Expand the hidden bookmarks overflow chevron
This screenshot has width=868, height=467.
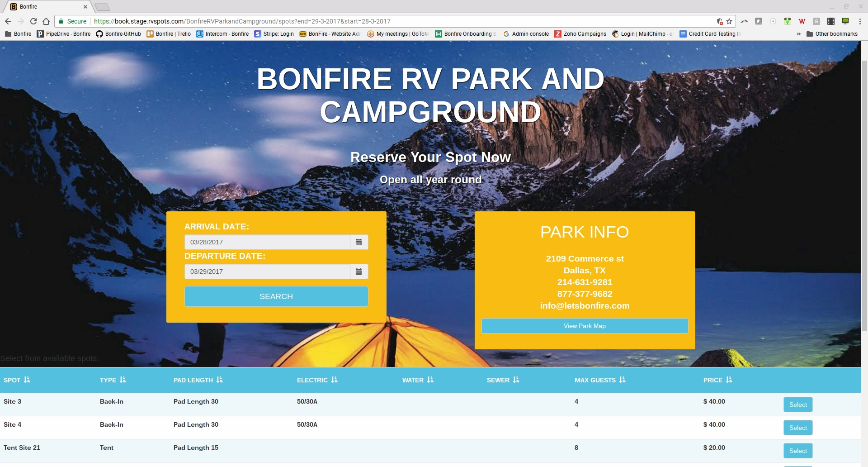798,34
